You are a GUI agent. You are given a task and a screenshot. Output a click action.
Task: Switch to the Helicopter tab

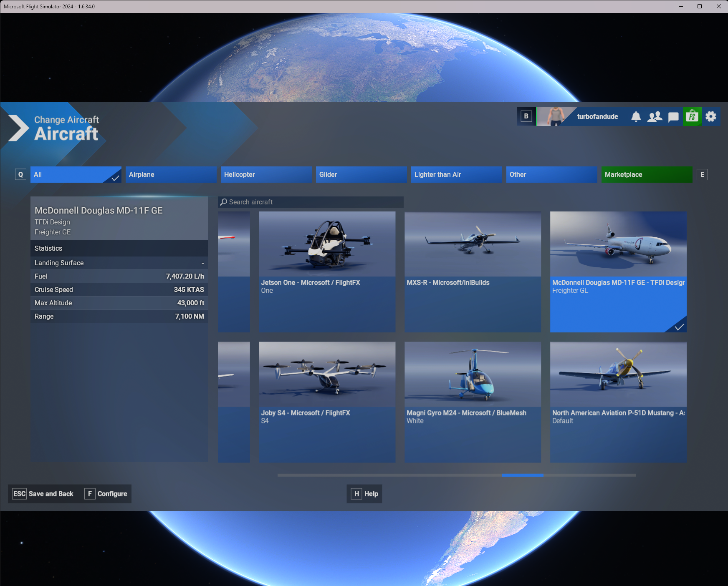point(266,174)
